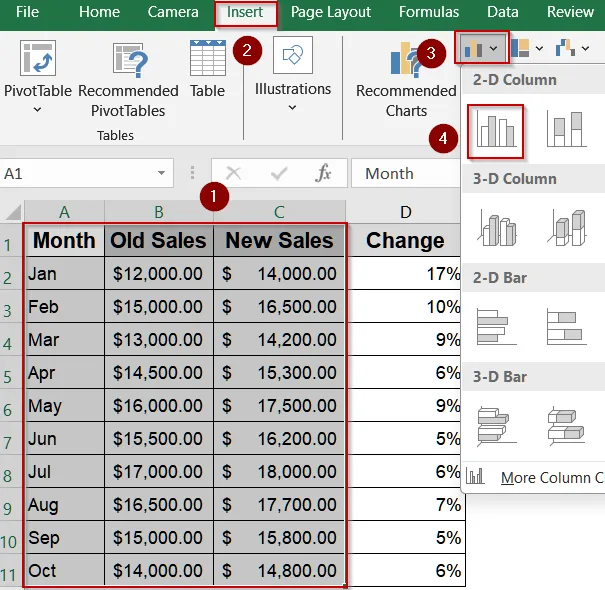The height and width of the screenshot is (590, 605).
Task: Select the 2-D Stacked Bar chart
Action: point(566,326)
